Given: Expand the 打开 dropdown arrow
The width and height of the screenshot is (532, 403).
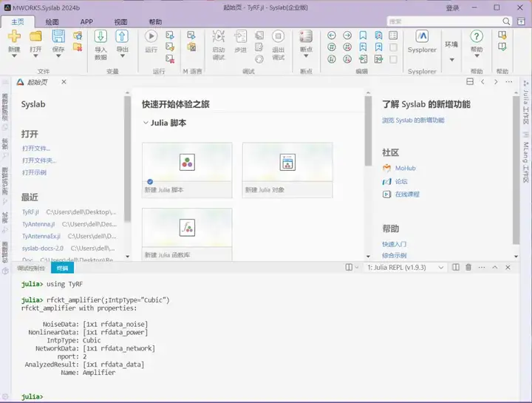Looking at the screenshot, I should [35, 56].
